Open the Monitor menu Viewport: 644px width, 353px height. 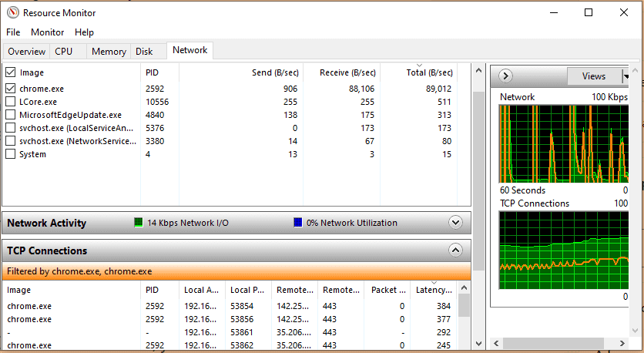tap(47, 32)
